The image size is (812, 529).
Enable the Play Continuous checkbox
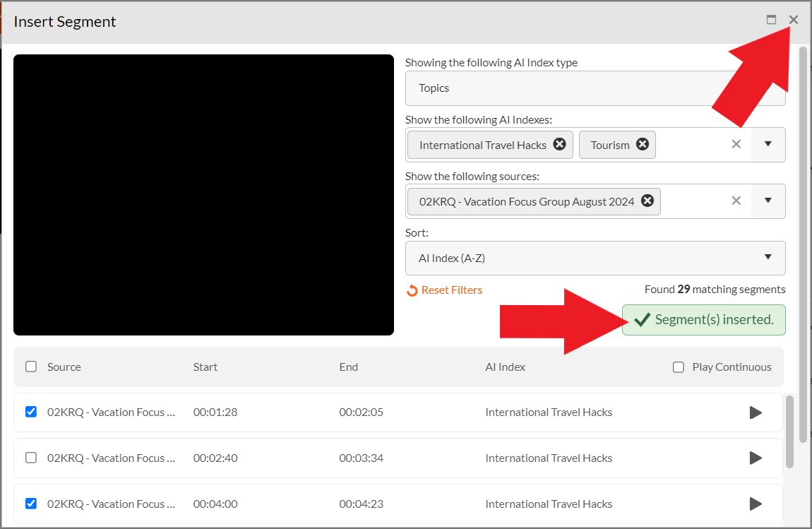click(x=679, y=367)
